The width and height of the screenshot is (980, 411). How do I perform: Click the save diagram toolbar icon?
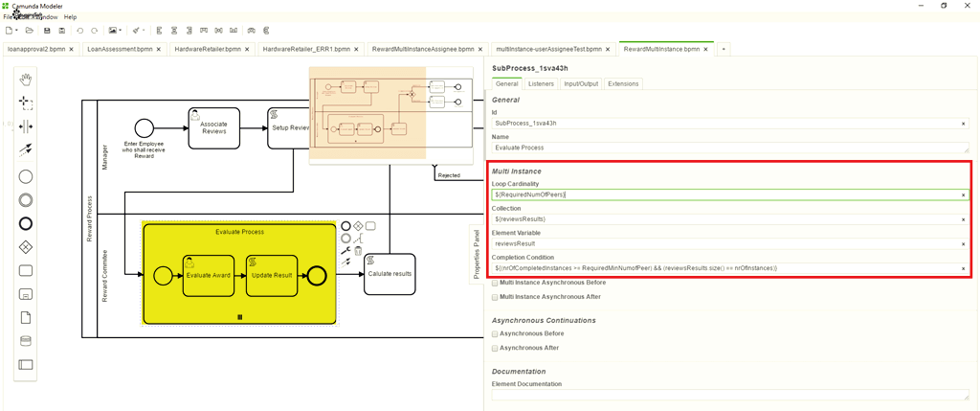point(47,30)
